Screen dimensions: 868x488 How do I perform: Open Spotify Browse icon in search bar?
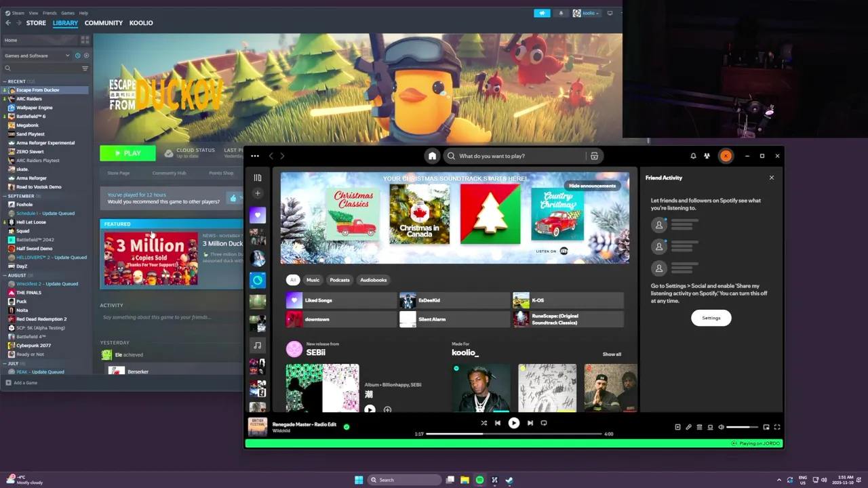point(594,156)
